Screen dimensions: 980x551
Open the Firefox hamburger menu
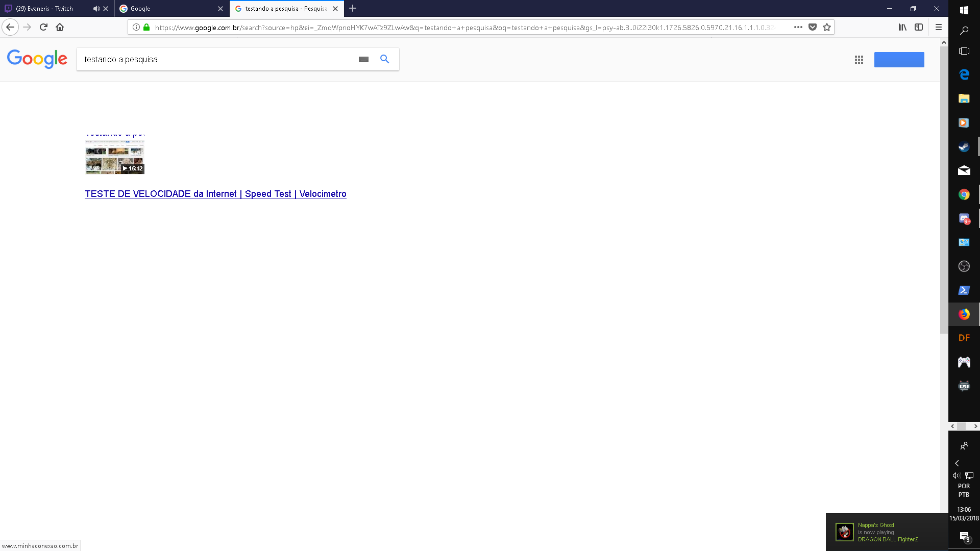(x=938, y=27)
